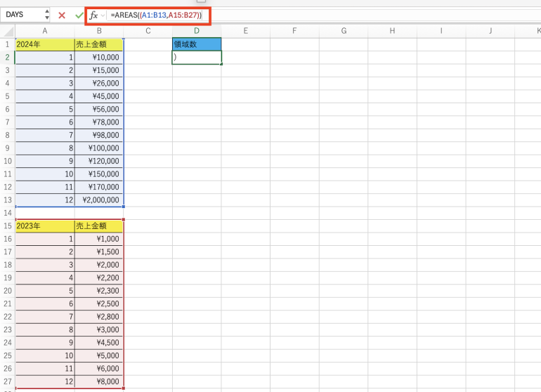Select the column A header

pyautogui.click(x=45, y=30)
